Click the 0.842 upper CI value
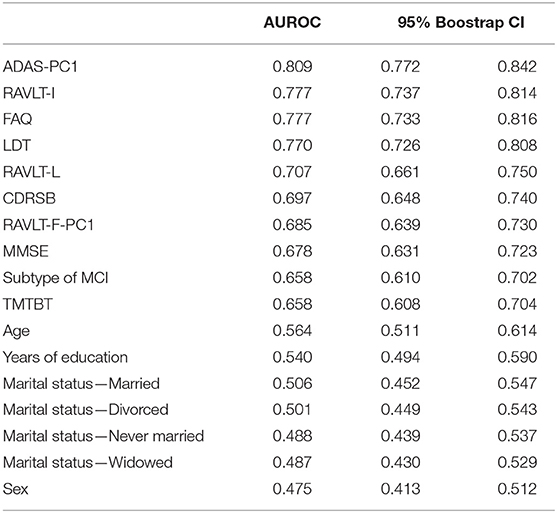The width and height of the screenshot is (557, 513). point(517,66)
